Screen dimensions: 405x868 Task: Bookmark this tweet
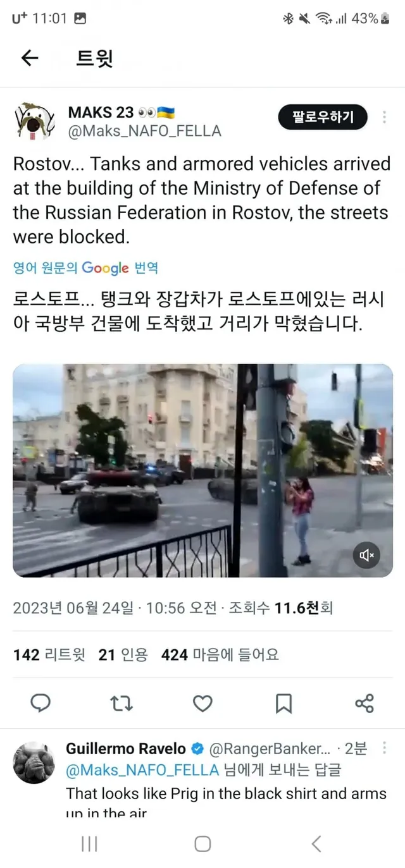coord(283,703)
